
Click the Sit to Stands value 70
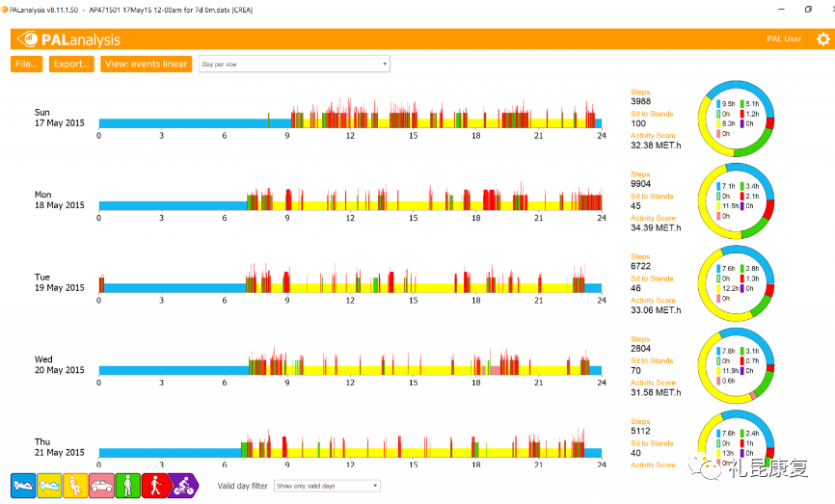[x=635, y=371]
